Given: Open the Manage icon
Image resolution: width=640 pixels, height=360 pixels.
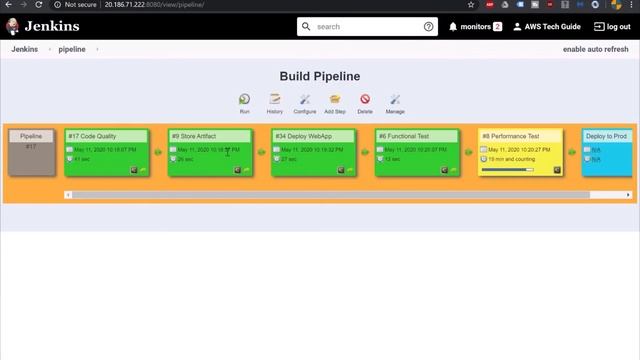Looking at the screenshot, I should coord(395,99).
